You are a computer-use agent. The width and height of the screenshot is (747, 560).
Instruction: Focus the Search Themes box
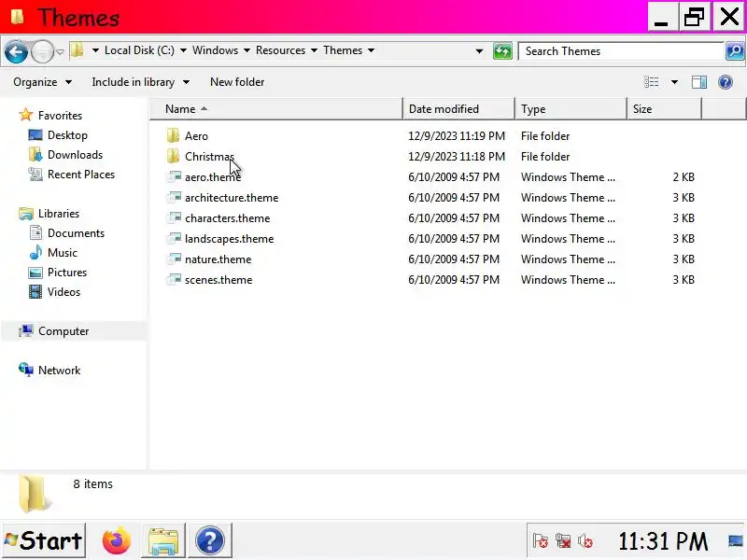[x=621, y=51]
